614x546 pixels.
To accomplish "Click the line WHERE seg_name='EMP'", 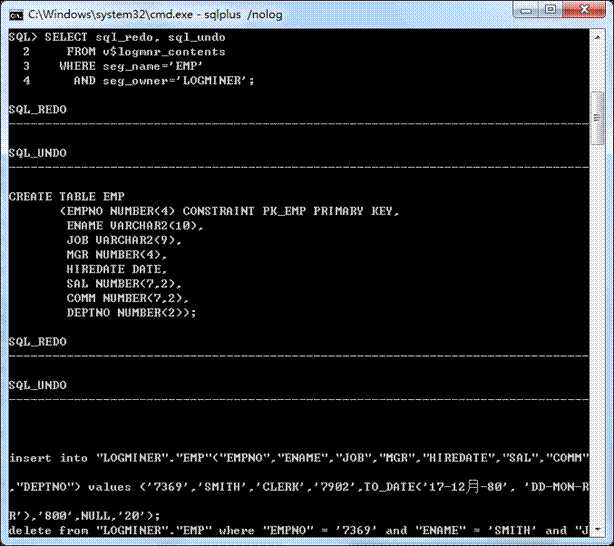I will 131,66.
